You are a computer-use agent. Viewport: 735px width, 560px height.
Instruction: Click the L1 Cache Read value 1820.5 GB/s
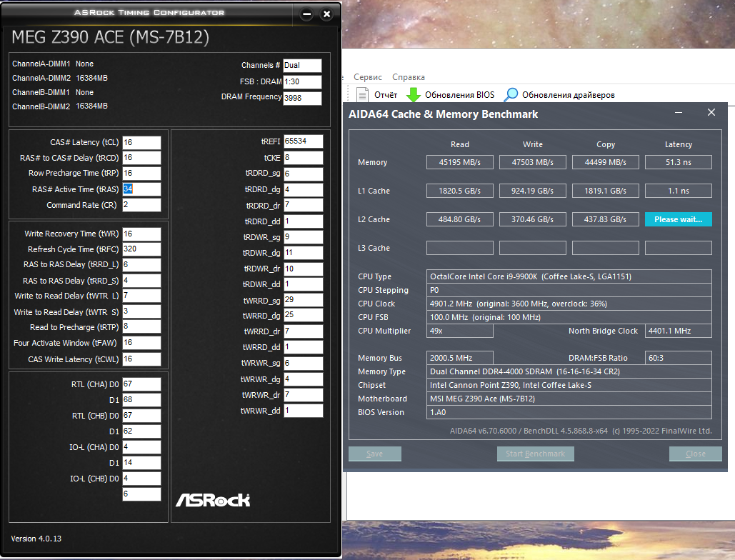(x=459, y=191)
